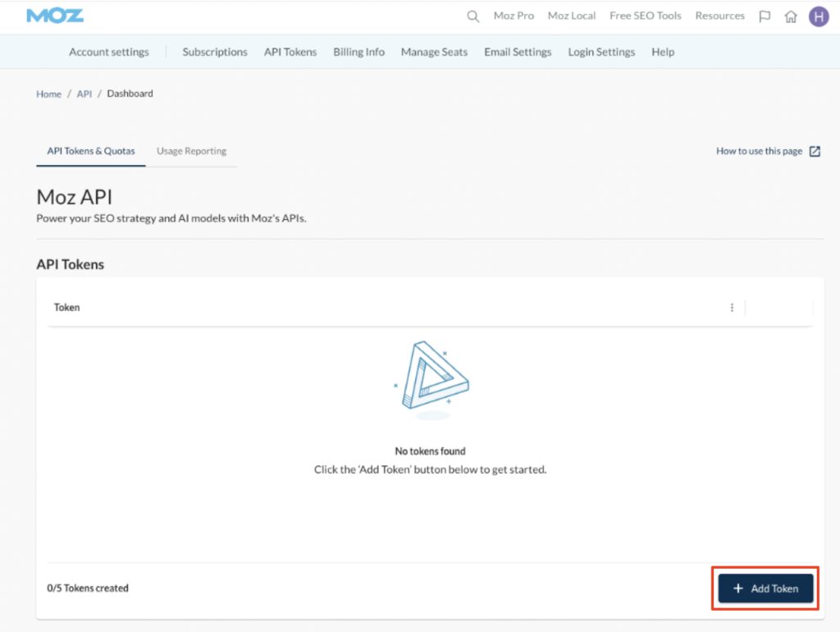840x632 pixels.
Task: Open search with the magnifier icon
Action: click(472, 16)
